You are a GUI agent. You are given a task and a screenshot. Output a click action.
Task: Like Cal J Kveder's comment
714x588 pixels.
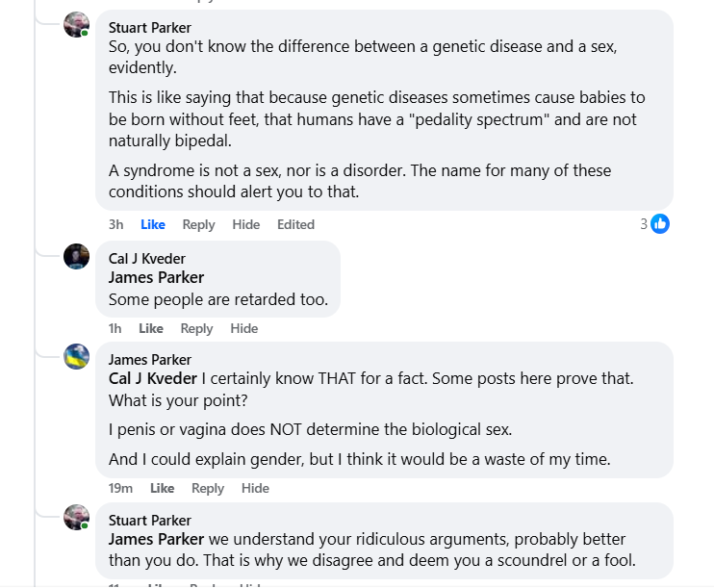point(151,328)
